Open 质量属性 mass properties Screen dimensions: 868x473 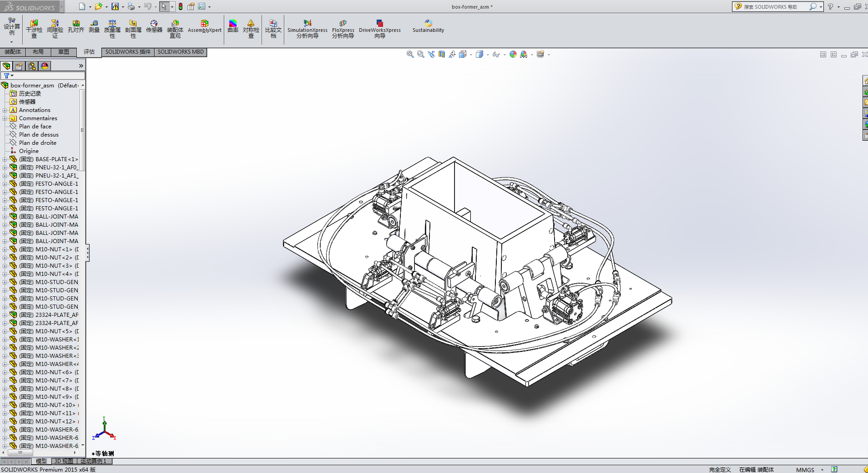pos(112,28)
